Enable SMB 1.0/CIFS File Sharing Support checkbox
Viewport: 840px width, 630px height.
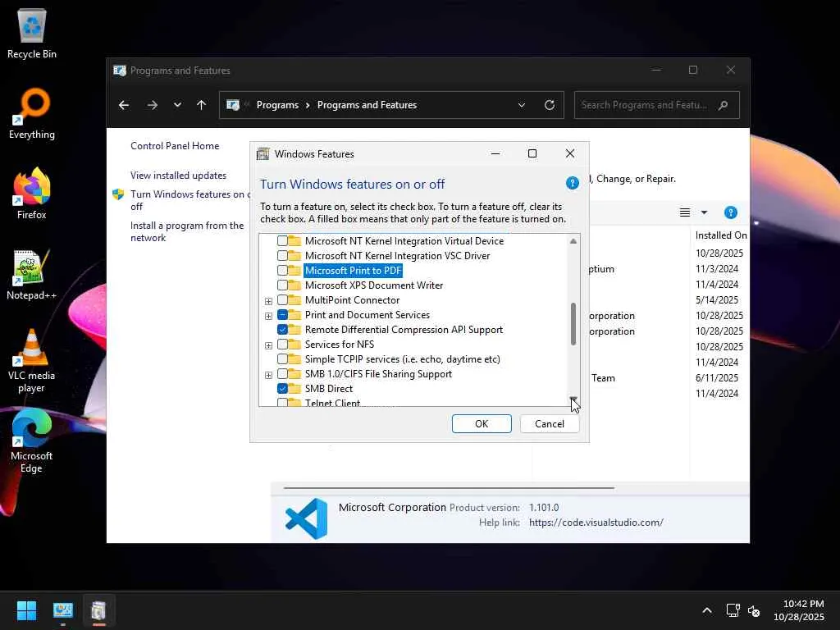click(x=282, y=373)
